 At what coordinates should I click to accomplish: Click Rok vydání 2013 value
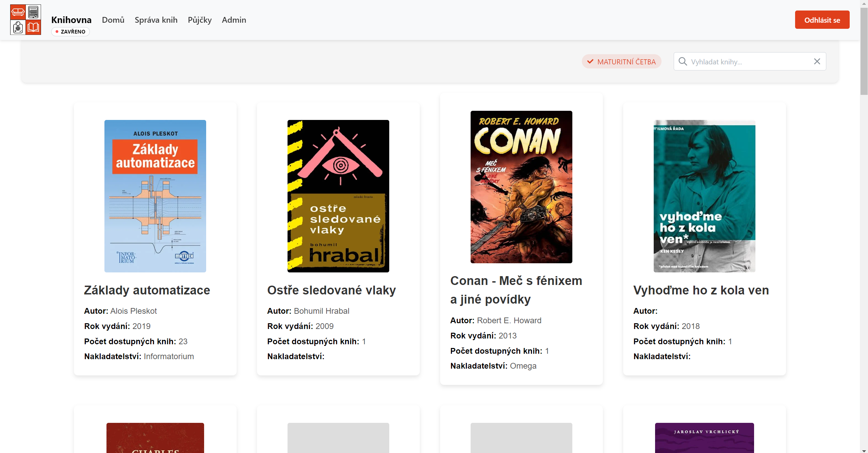508,336
